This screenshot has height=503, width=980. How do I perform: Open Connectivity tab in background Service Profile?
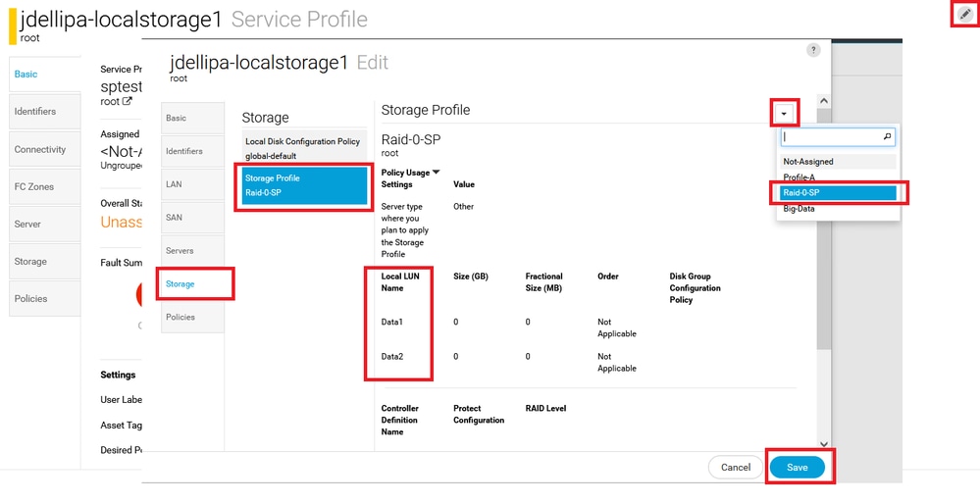pyautogui.click(x=45, y=149)
